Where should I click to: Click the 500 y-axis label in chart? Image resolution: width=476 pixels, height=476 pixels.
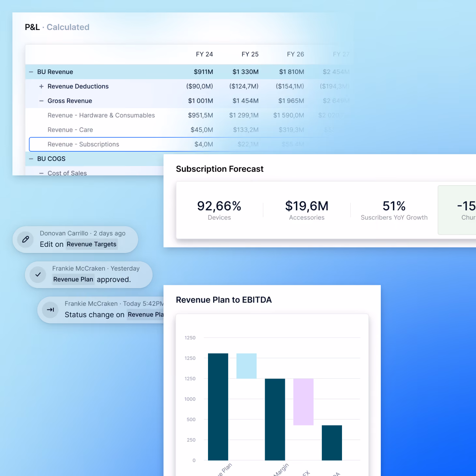[x=191, y=420]
